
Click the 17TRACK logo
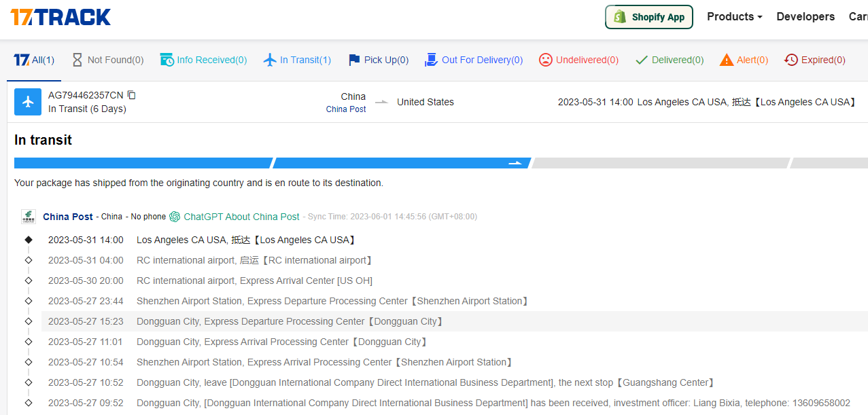[60, 17]
